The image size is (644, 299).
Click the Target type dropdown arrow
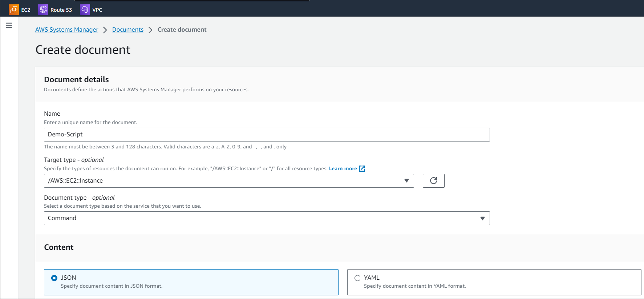point(406,181)
